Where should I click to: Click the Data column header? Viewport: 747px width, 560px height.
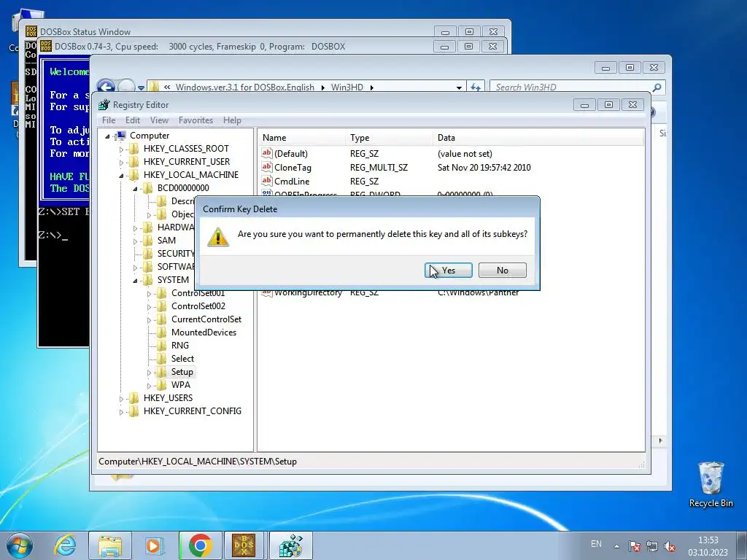click(538, 138)
